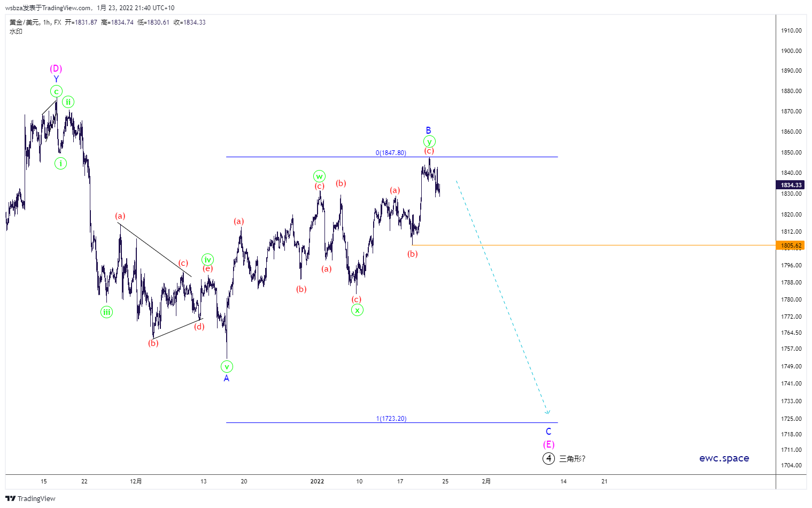Select the blue A wave label
The width and height of the screenshot is (812, 508).
pos(227,379)
